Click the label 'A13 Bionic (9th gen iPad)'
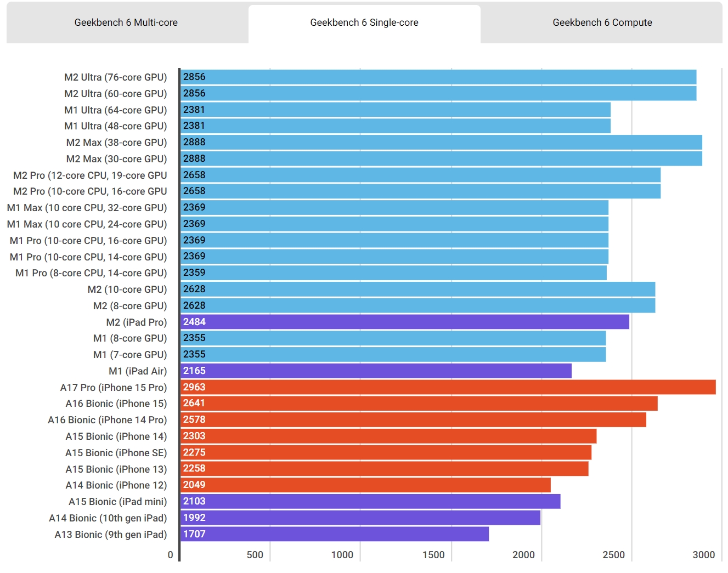 tap(111, 535)
